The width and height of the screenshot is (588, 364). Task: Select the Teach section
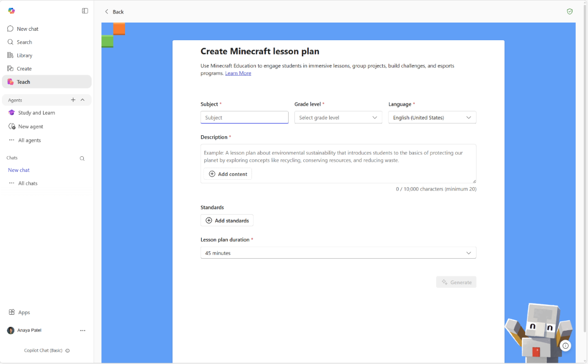[x=47, y=82]
